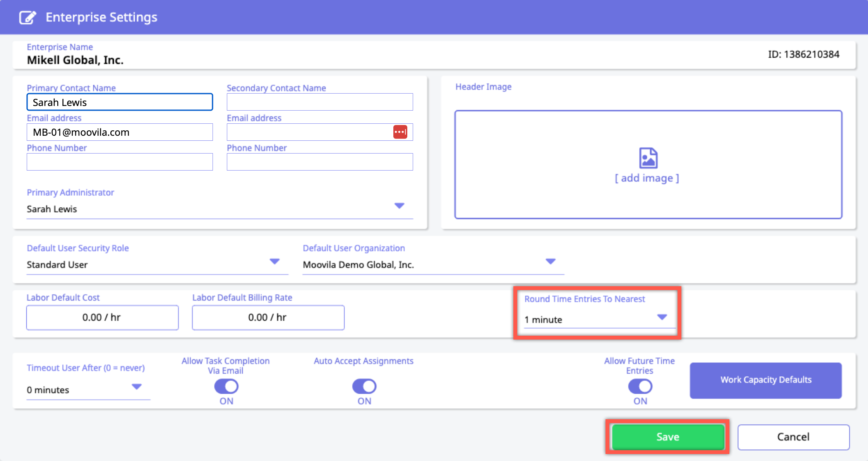This screenshot has width=868, height=461.
Task: Click the Cancel button
Action: click(x=793, y=437)
